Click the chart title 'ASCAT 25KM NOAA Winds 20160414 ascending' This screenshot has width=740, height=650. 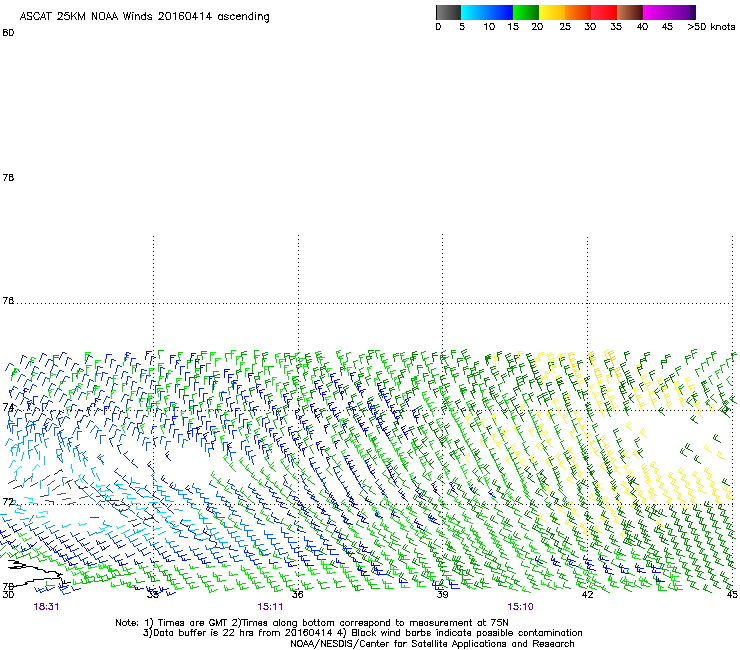[144, 17]
